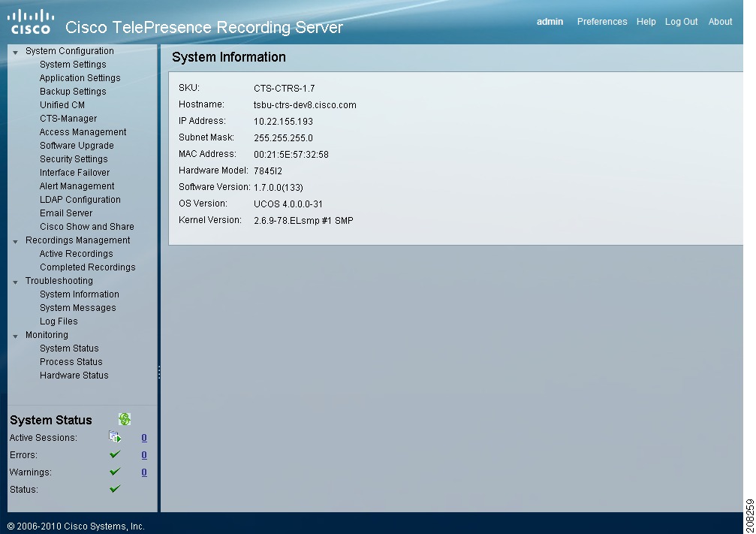Click the Monitoring heading label
Viewport: 756px width, 534px height.
47,334
